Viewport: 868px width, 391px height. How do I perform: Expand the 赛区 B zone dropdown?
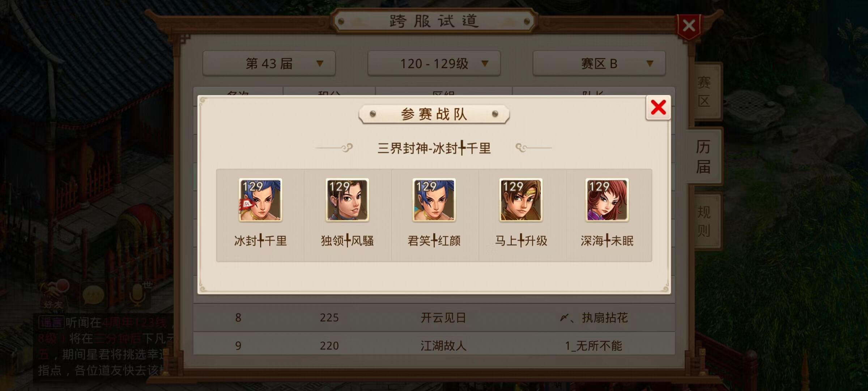(x=599, y=63)
